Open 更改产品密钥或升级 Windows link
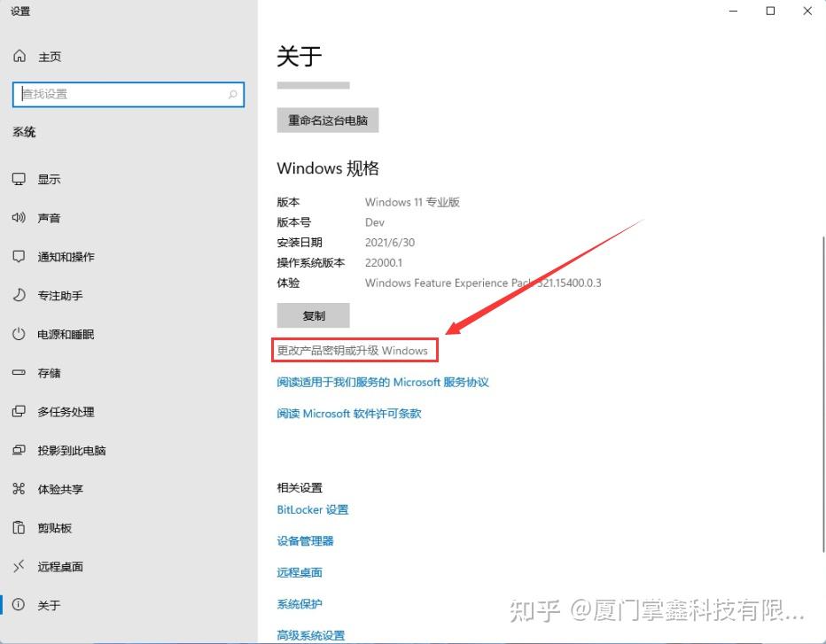The width and height of the screenshot is (826, 644). tap(353, 351)
